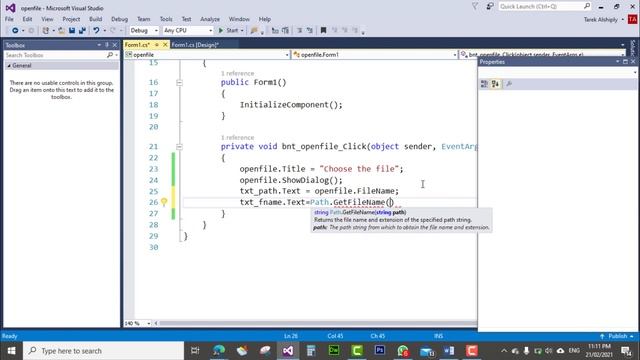This screenshot has height=360, width=640.
Task: Click the Find in Files toolbar icon
Action: click(x=254, y=31)
